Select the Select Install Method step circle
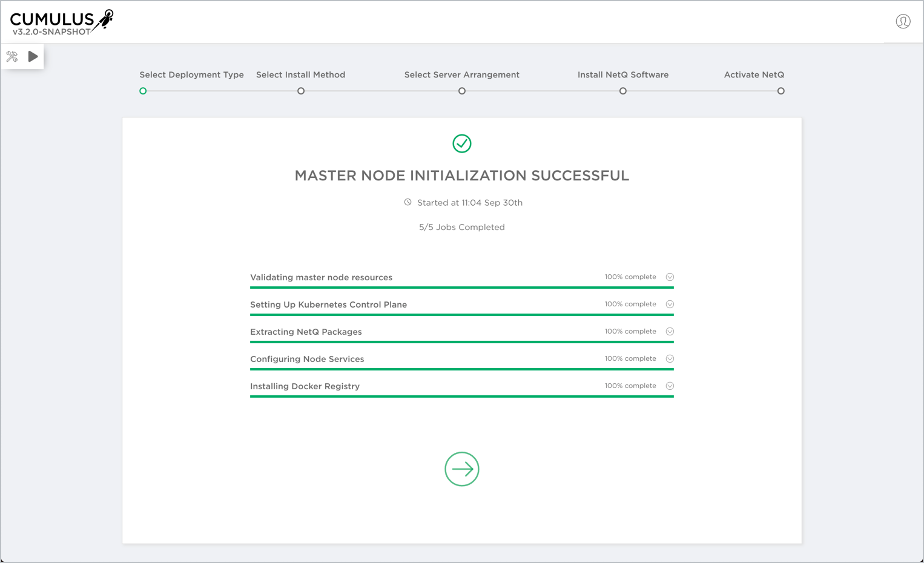Image resolution: width=924 pixels, height=563 pixels. pyautogui.click(x=301, y=91)
